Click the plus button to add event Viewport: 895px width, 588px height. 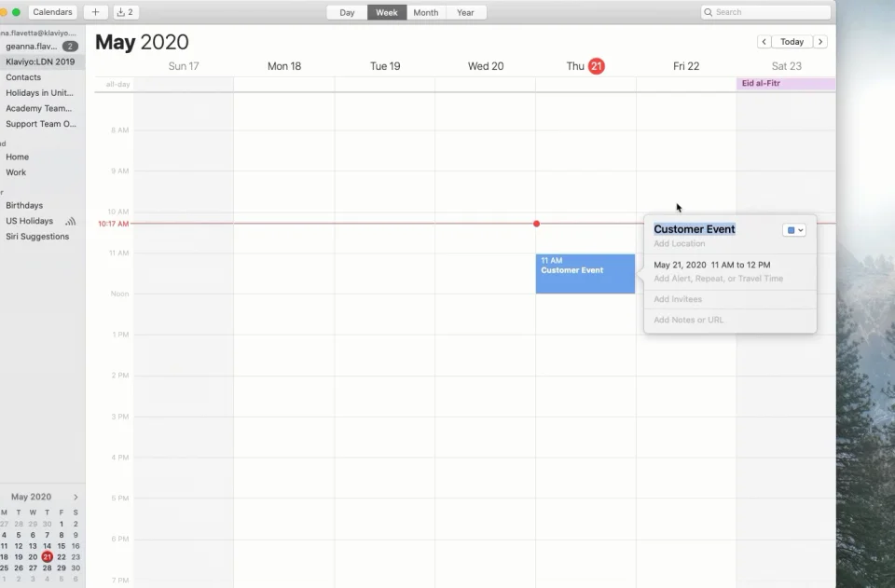95,12
